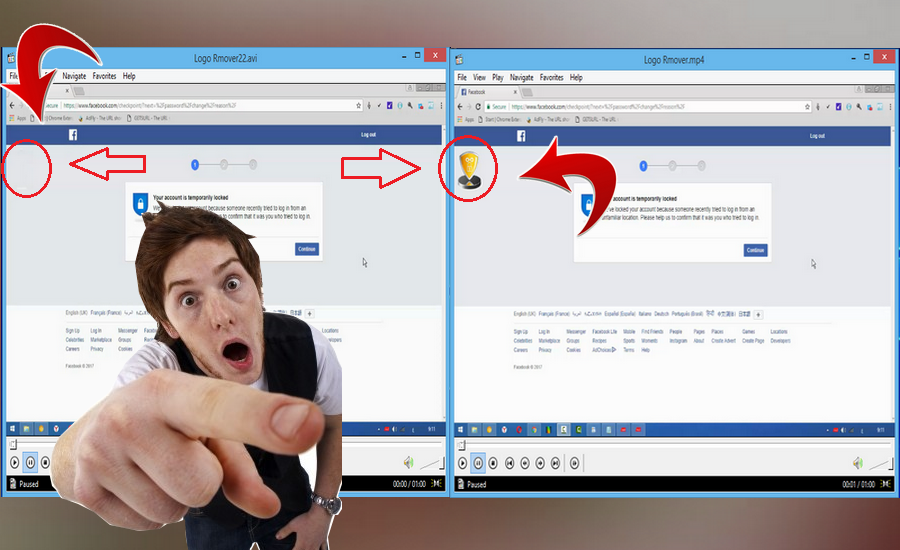Image resolution: width=900 pixels, height=550 pixels.
Task: Click facebook.com address bar in Logo Rmover.mp4 video
Action: 649,107
